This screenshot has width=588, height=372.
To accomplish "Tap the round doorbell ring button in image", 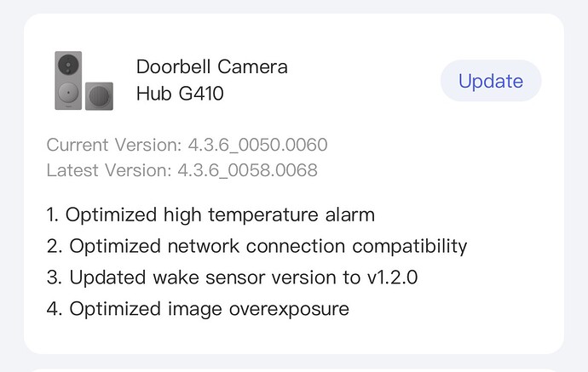I will pyautogui.click(x=68, y=92).
